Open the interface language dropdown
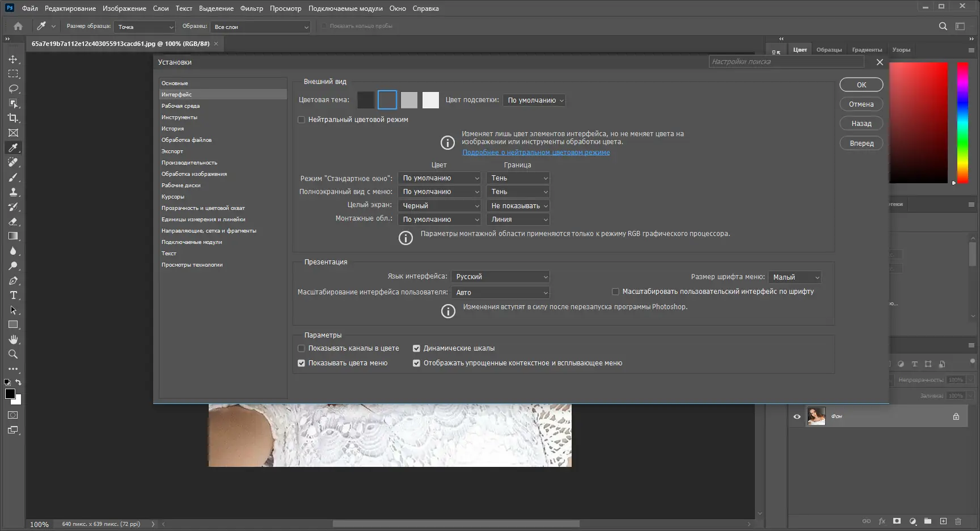The image size is (980, 531). click(x=501, y=277)
